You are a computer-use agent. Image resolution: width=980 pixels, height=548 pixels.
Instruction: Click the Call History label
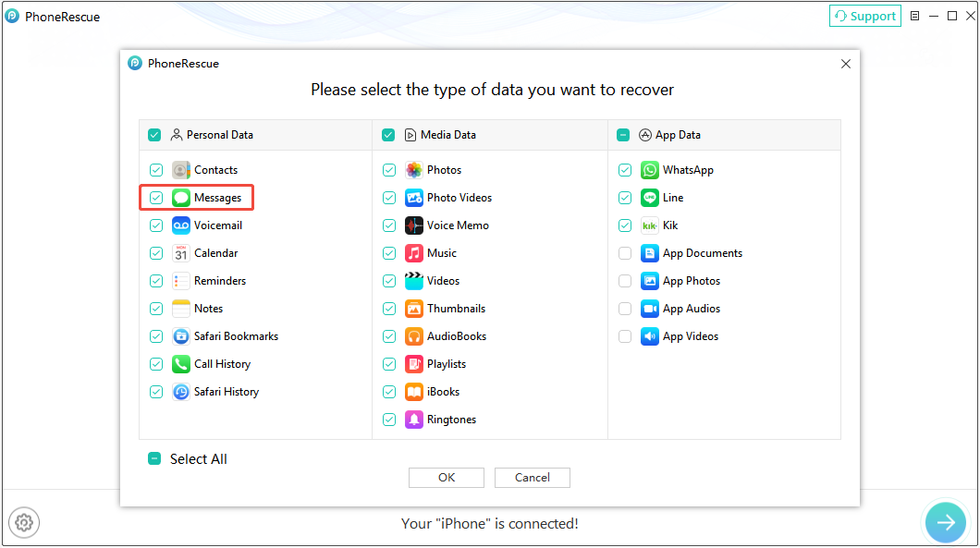coord(222,364)
